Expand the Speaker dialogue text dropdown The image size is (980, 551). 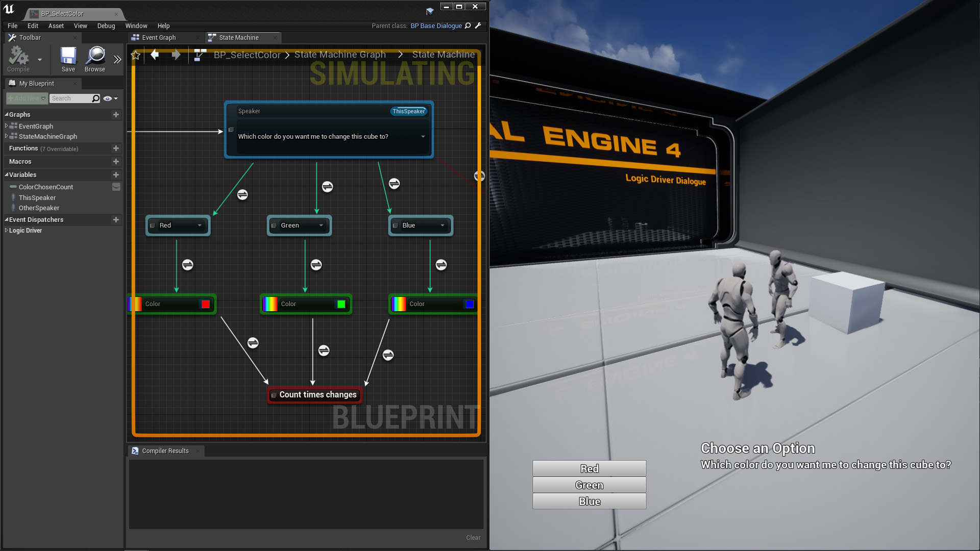pos(423,137)
